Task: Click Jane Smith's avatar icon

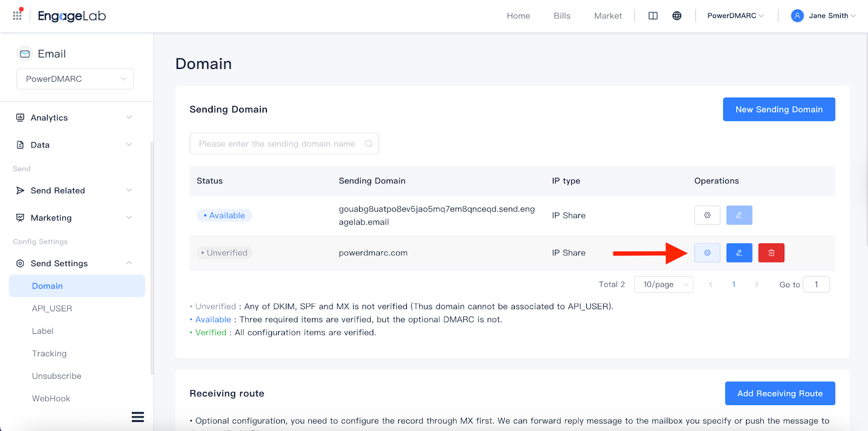Action: click(797, 16)
